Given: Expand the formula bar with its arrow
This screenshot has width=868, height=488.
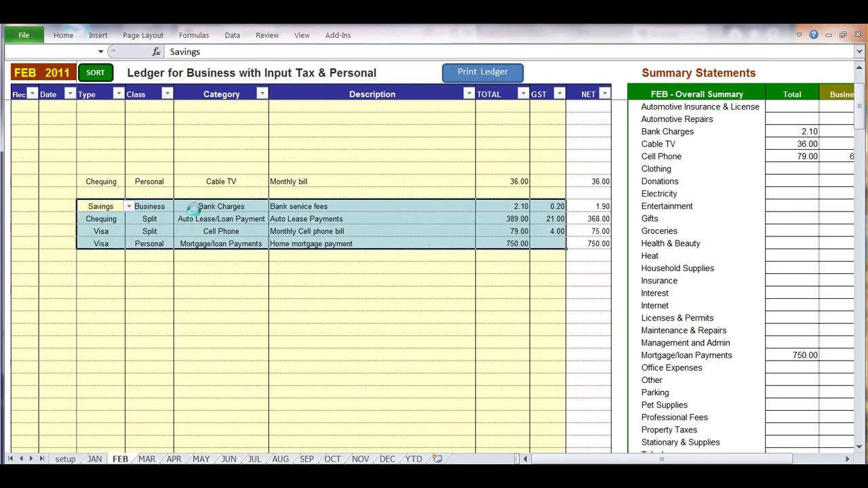Looking at the screenshot, I should (860, 52).
